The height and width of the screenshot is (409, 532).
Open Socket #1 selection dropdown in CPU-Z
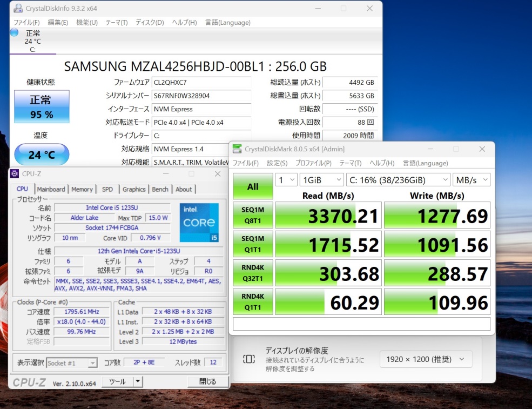(x=72, y=363)
